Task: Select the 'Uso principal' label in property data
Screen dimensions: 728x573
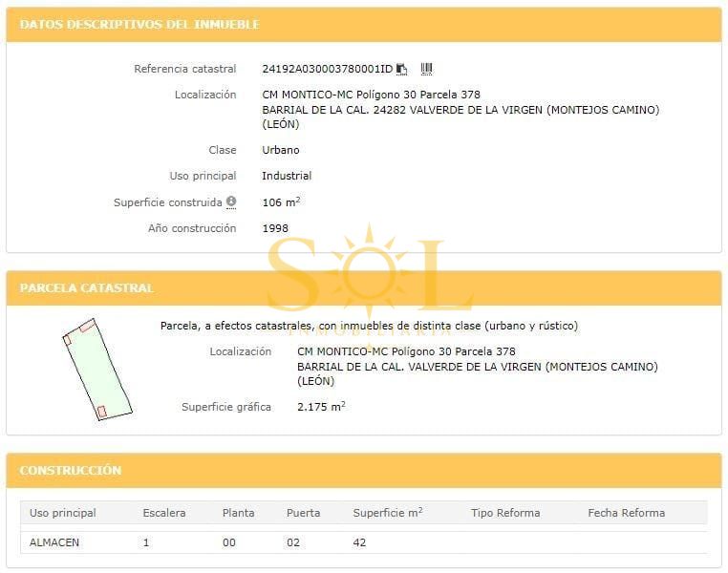Action: coord(203,176)
